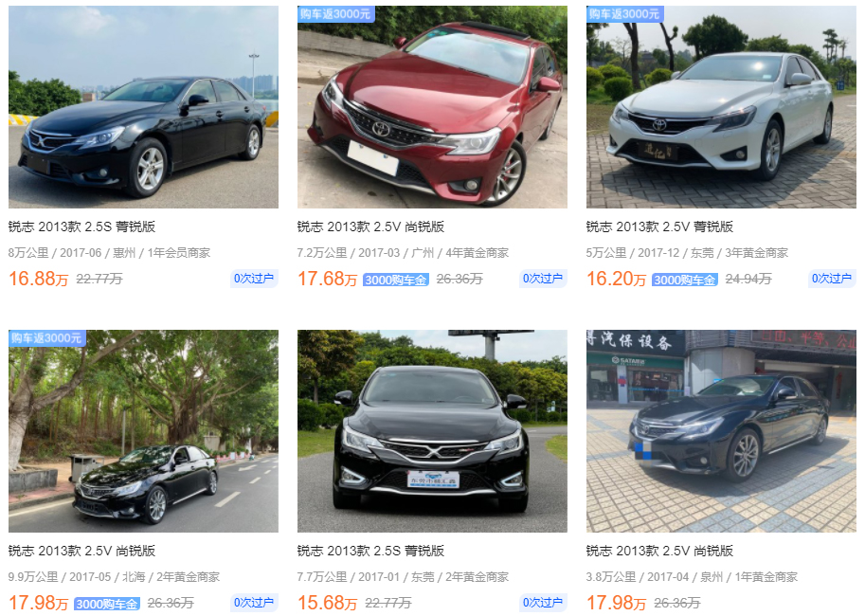Open the black 锐志 2.5S 惠州 car photo
The width and height of the screenshot is (865, 616).
pos(143,107)
